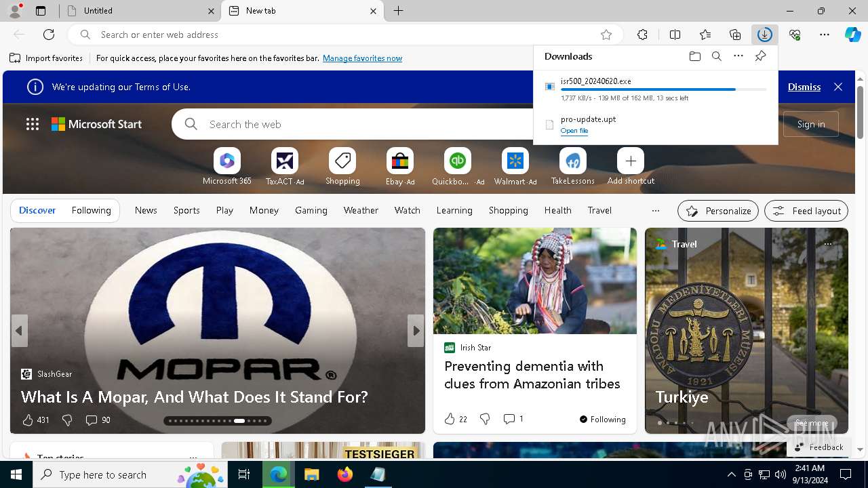
Task: Open the Learning category
Action: point(454,211)
